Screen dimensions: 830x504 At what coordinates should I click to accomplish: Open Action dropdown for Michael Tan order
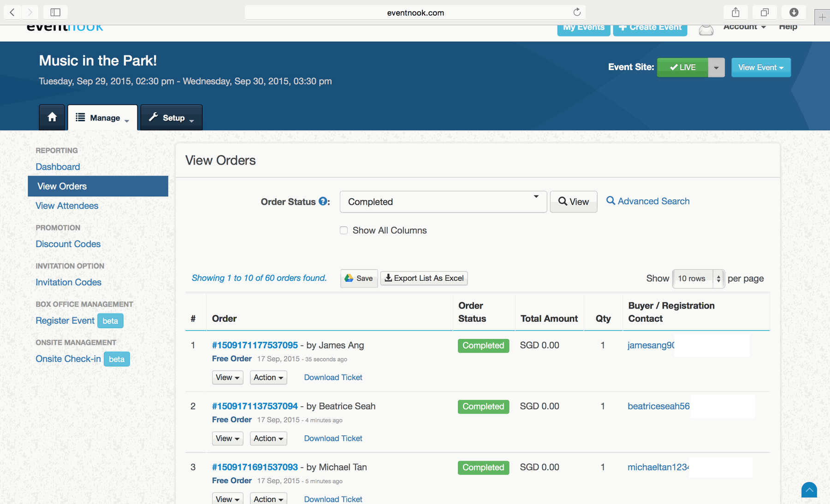(x=268, y=498)
